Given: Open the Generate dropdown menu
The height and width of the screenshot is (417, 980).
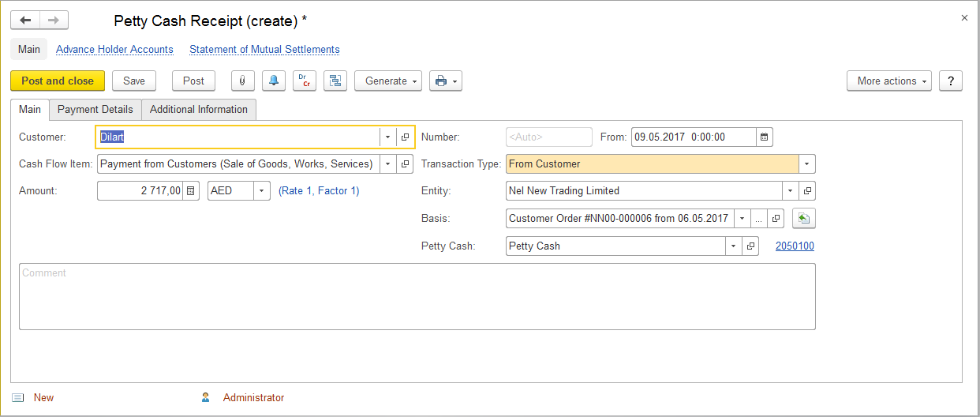Looking at the screenshot, I should (x=388, y=81).
